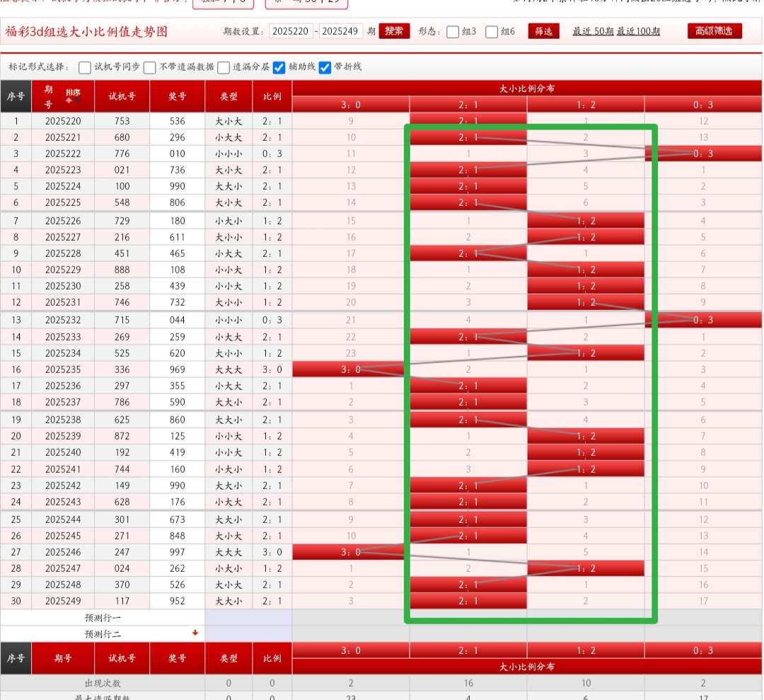764x700 pixels.
Task: Open the 最近100期 link
Action: click(638, 31)
